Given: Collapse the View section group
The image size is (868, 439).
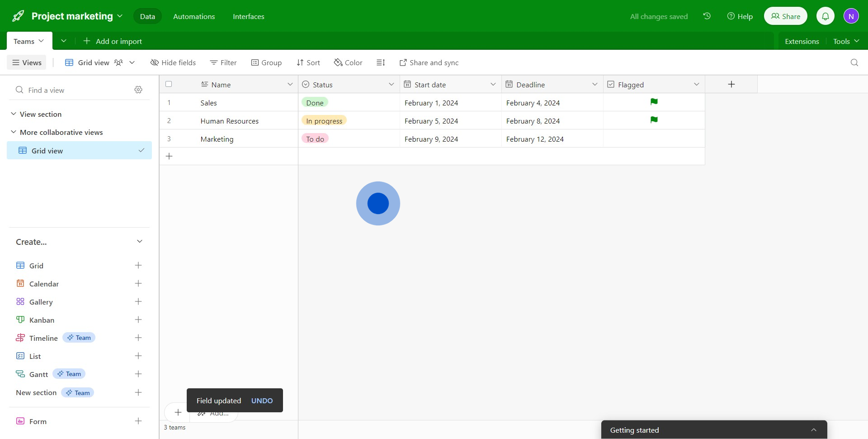Looking at the screenshot, I should (x=14, y=114).
